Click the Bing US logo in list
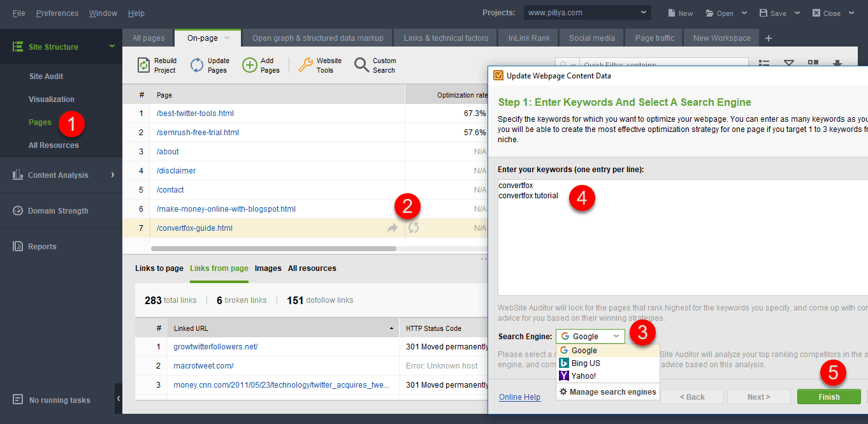The image size is (868, 424). click(564, 363)
